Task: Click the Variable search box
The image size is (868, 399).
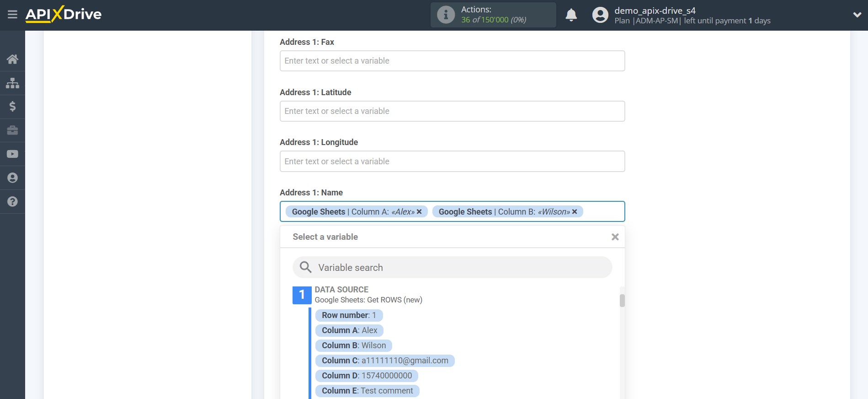Action: (x=452, y=267)
